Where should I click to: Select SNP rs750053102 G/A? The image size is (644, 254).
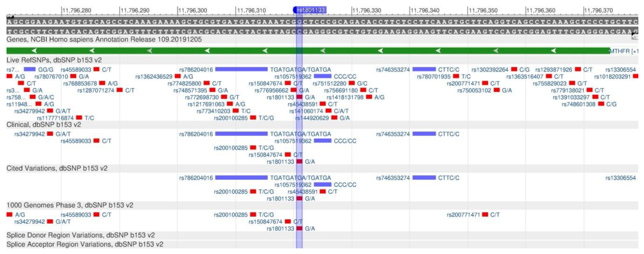click(497, 90)
